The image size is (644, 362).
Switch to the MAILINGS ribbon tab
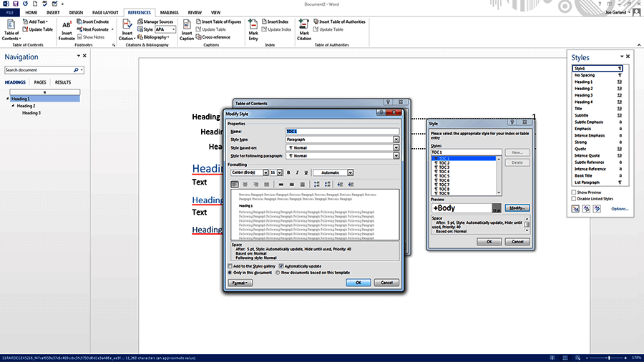[x=169, y=13]
